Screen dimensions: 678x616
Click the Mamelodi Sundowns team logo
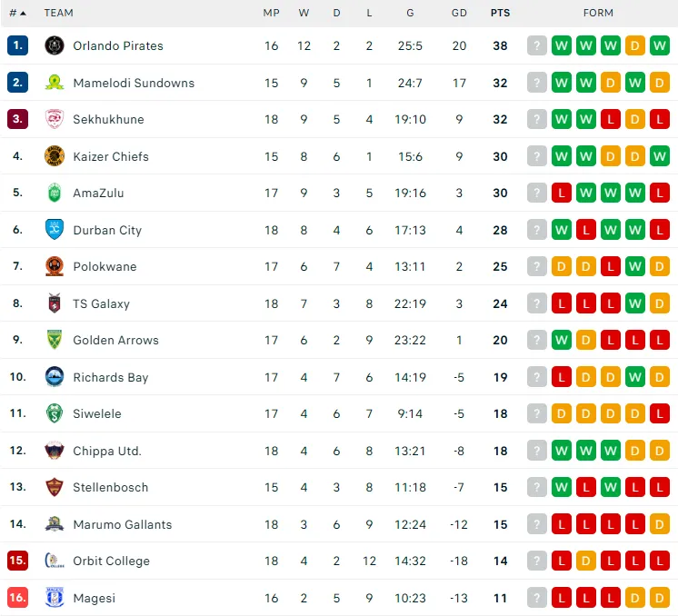tap(55, 83)
